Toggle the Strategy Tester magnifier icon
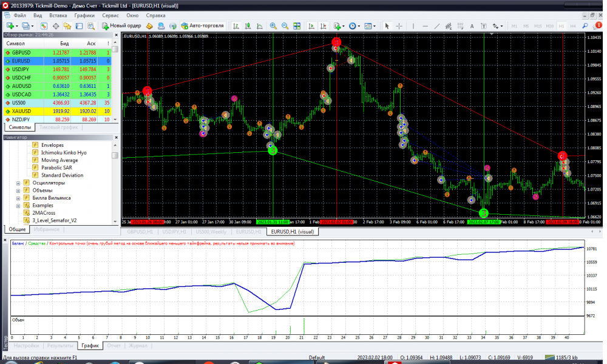 click(x=91, y=26)
